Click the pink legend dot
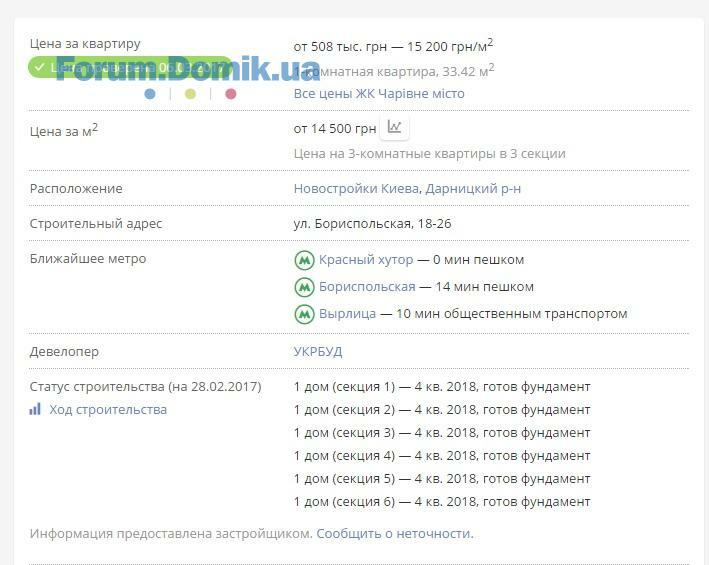Viewport: 709px width, 565px height. (x=231, y=94)
